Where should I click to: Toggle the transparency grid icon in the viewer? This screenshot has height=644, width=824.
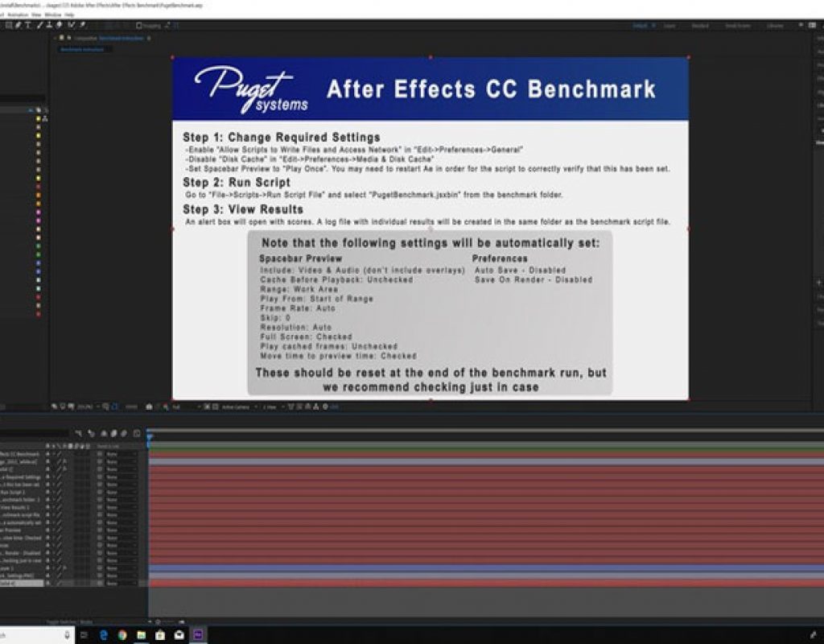(x=215, y=407)
